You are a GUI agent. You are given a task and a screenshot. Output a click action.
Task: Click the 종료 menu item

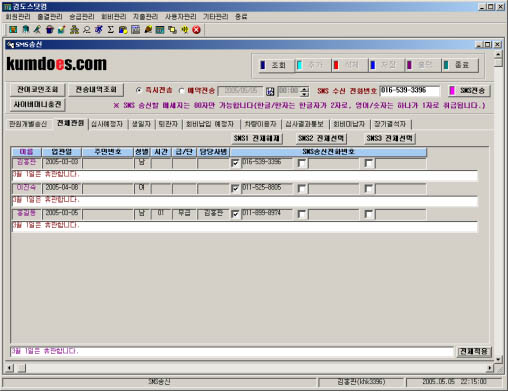241,17
